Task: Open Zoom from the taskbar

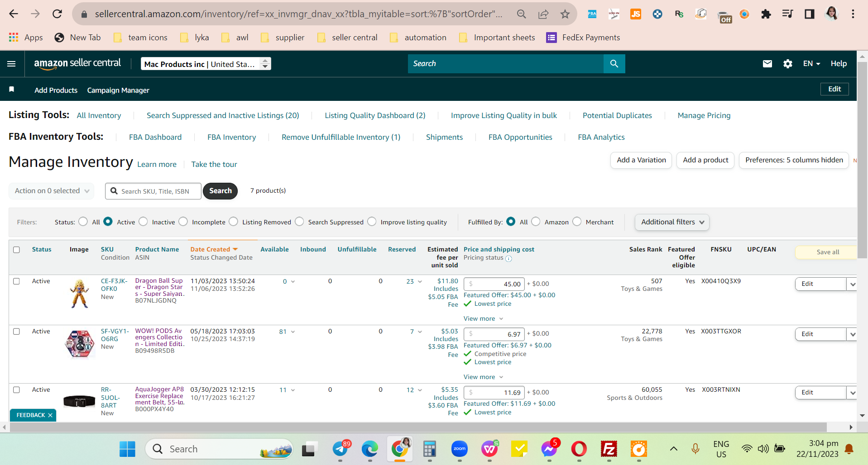Action: tap(460, 449)
